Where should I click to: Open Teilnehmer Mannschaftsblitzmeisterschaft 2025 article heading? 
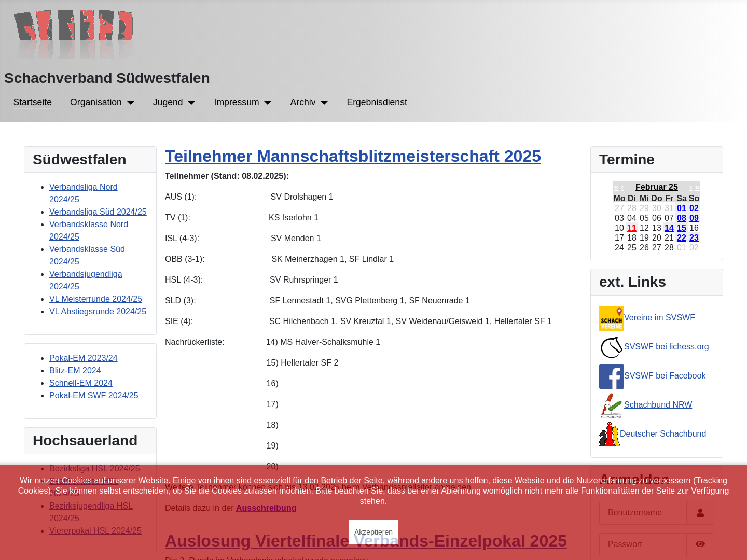(x=353, y=156)
